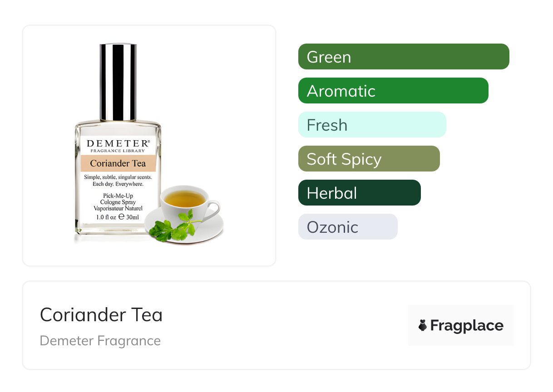This screenshot has height=392, width=553.
Task: Click the Demeter label on the bottle
Action: 118,143
